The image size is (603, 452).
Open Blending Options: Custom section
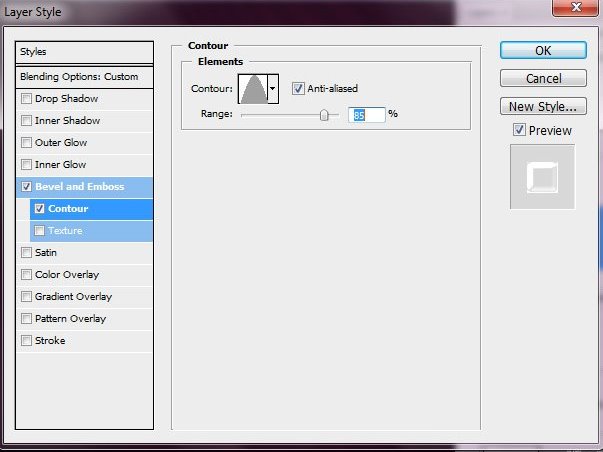tap(85, 76)
